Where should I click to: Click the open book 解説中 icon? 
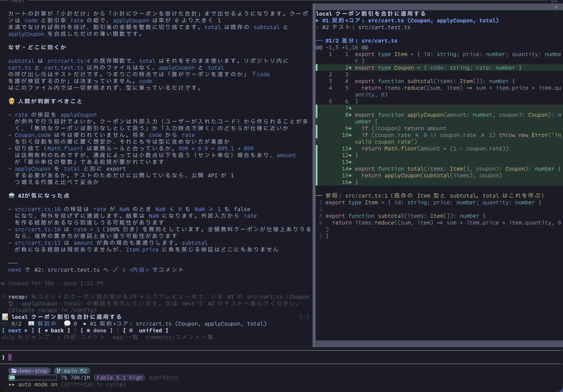point(31,324)
